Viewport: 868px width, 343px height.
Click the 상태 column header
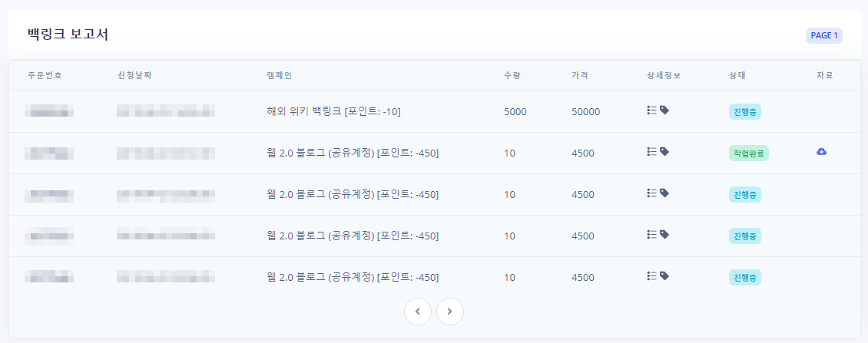(x=737, y=75)
